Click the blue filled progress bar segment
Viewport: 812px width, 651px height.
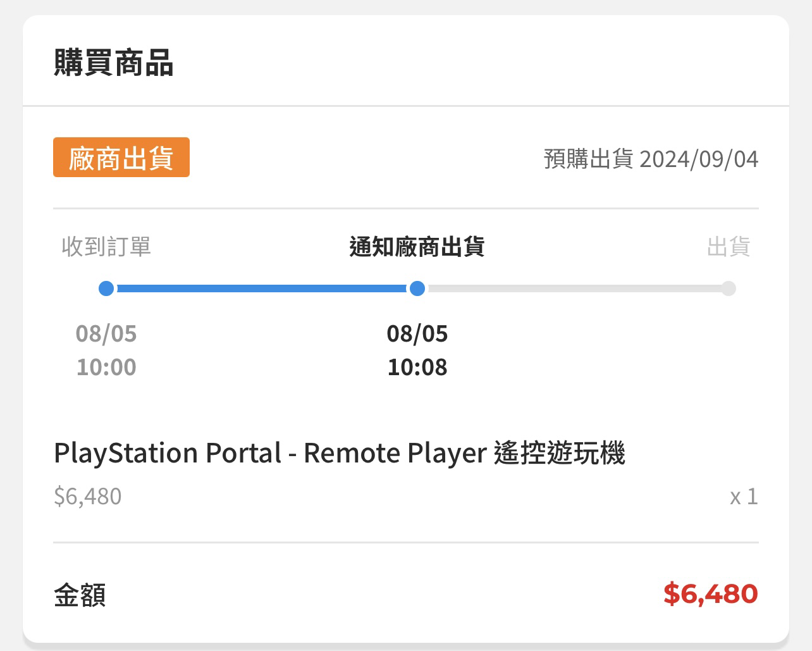pos(261,289)
